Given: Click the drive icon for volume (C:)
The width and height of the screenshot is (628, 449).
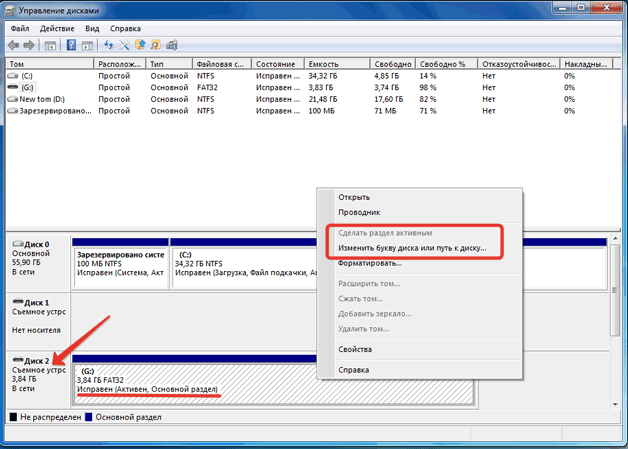Looking at the screenshot, I should tap(12, 76).
